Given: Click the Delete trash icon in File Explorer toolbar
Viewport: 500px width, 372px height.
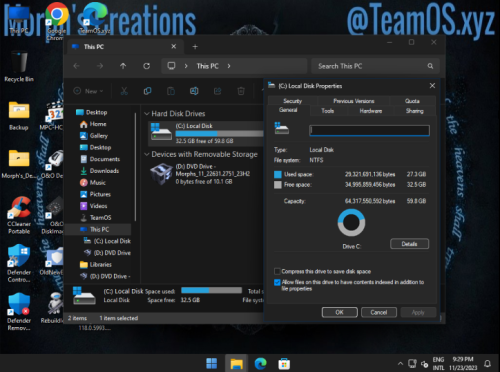Looking at the screenshot, I should coord(241,91).
